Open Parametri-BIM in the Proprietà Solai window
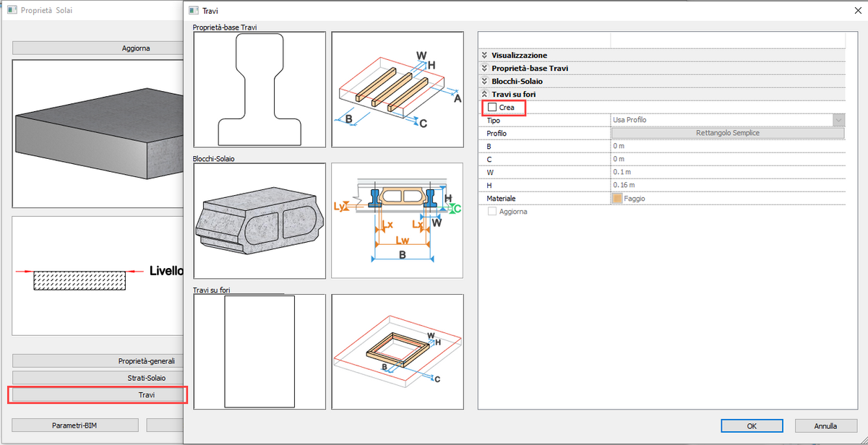The height and width of the screenshot is (445, 868). coord(75,425)
